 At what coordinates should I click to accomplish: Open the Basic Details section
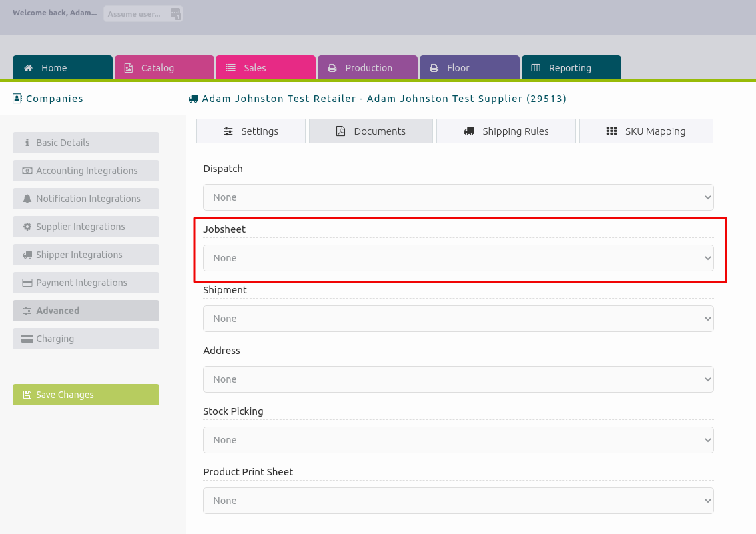point(86,143)
